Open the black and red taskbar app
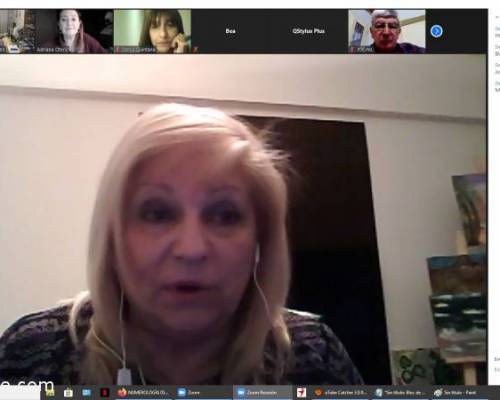Viewport: 500px width, 400px height. (105, 393)
